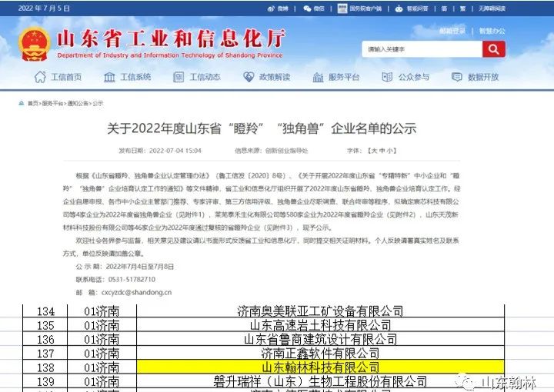Click row number 136

pyautogui.click(x=45, y=340)
